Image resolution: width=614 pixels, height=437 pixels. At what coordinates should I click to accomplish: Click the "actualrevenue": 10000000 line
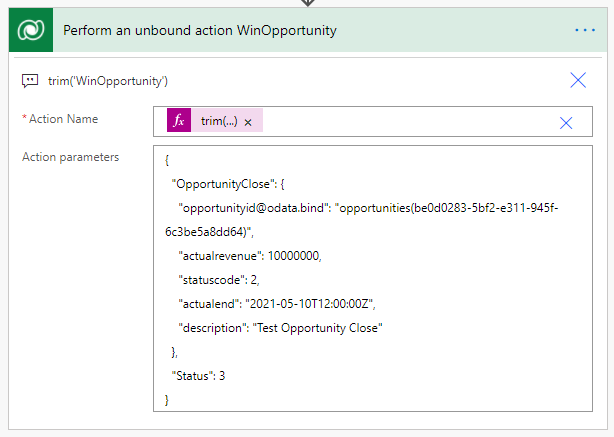[250, 256]
